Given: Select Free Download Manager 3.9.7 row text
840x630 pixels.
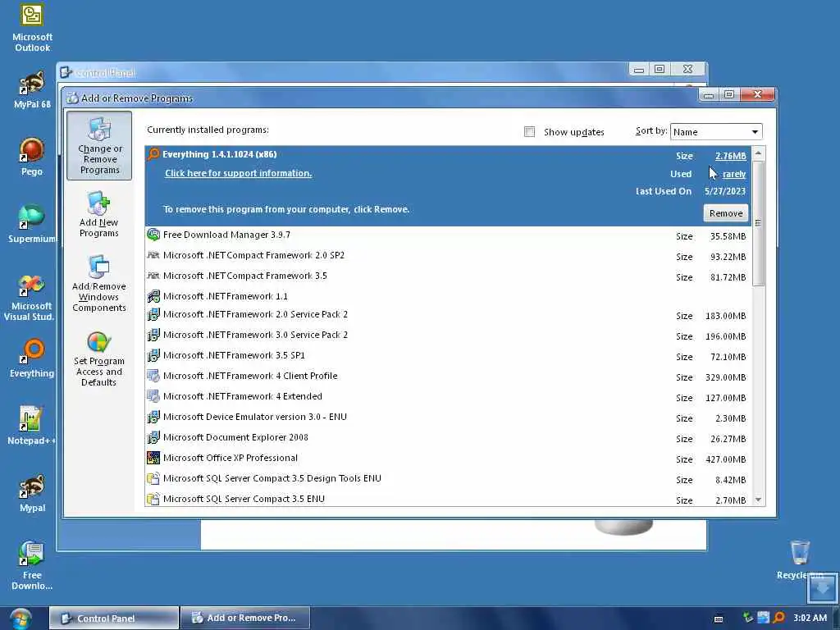Looking at the screenshot, I should pyautogui.click(x=226, y=235).
